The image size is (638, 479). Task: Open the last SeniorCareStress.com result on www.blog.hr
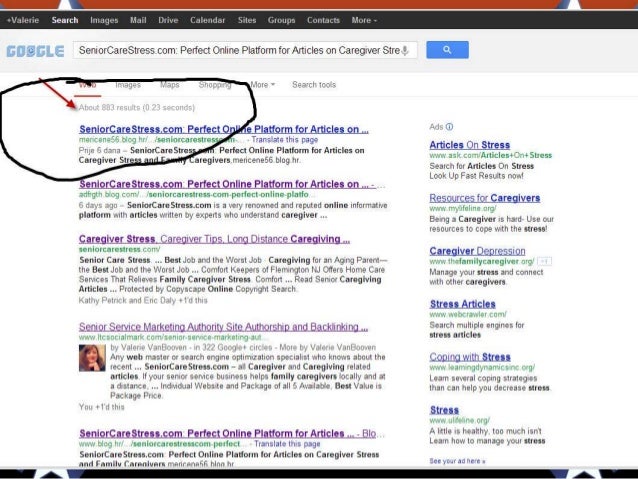(x=228, y=433)
